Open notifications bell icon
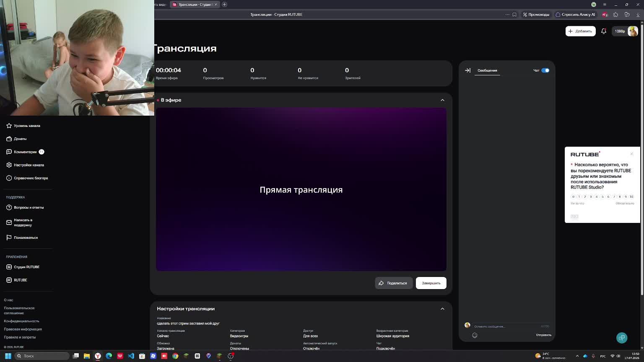Image resolution: width=644 pixels, height=362 pixels. point(604,31)
